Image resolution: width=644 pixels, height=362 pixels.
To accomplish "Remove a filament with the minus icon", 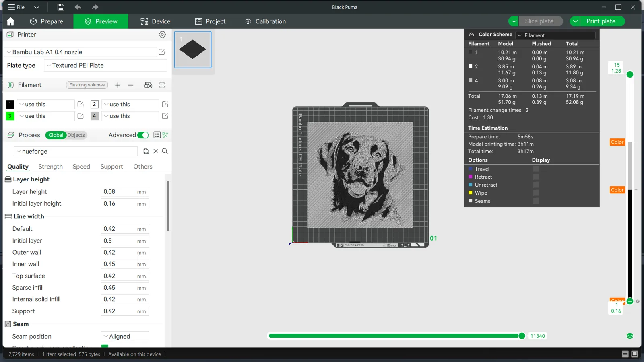I will click(x=131, y=85).
